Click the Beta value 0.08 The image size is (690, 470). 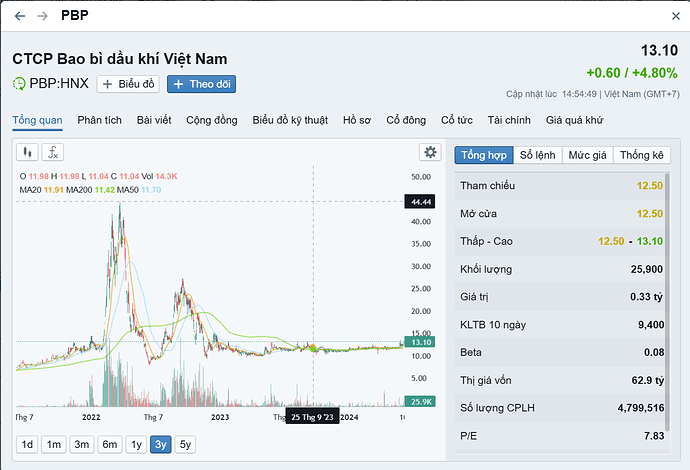tap(654, 352)
